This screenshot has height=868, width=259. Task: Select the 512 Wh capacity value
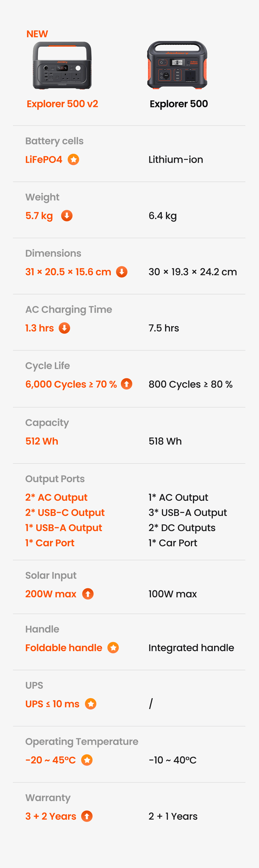click(x=42, y=441)
